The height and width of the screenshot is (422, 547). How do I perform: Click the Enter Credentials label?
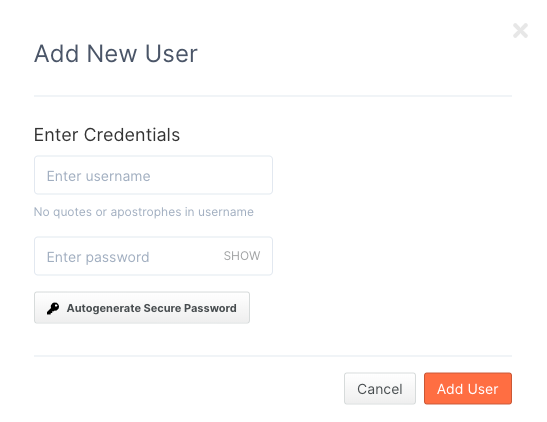coord(107,135)
